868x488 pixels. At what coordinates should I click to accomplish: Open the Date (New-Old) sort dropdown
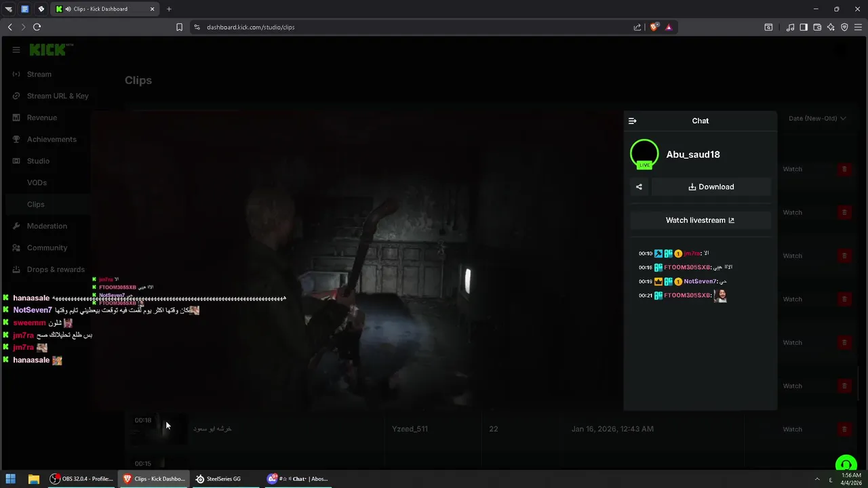(x=817, y=118)
